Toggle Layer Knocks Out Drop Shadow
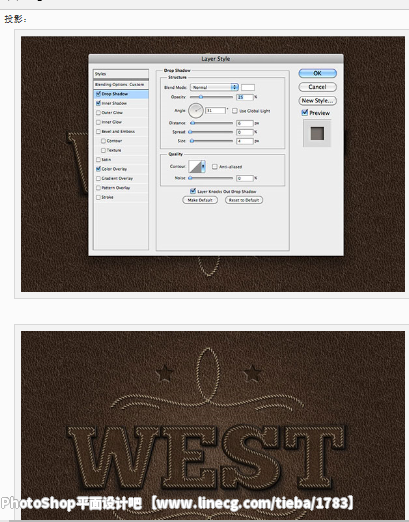The width and height of the screenshot is (409, 522). click(193, 191)
